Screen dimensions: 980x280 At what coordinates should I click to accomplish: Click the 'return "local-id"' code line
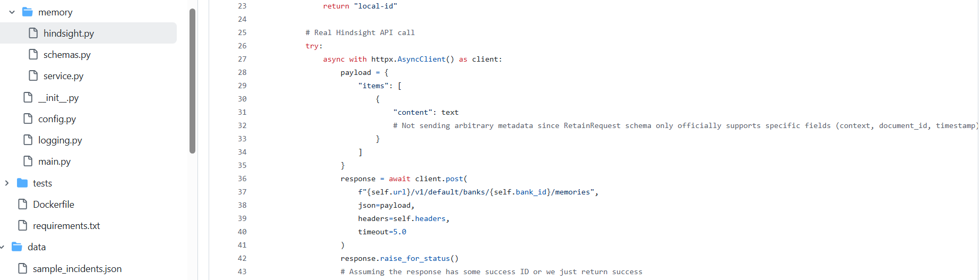tap(360, 6)
